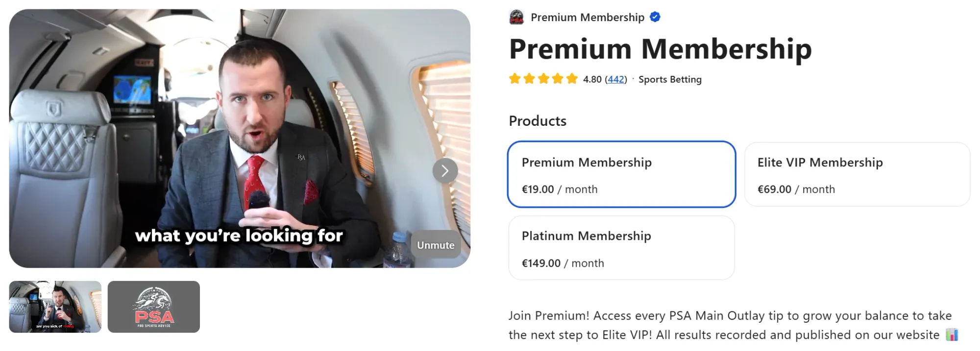The image size is (980, 351).
Task: Open the 442 reviews link
Action: click(616, 79)
